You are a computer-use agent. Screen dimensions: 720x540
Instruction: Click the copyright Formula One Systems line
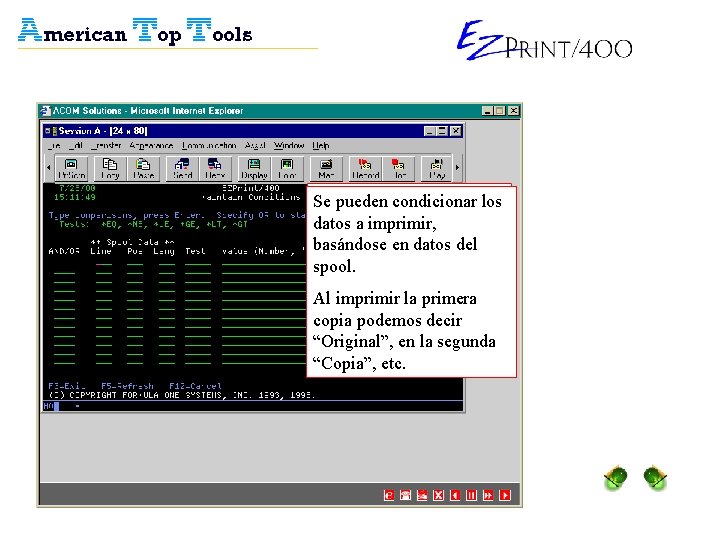(182, 395)
